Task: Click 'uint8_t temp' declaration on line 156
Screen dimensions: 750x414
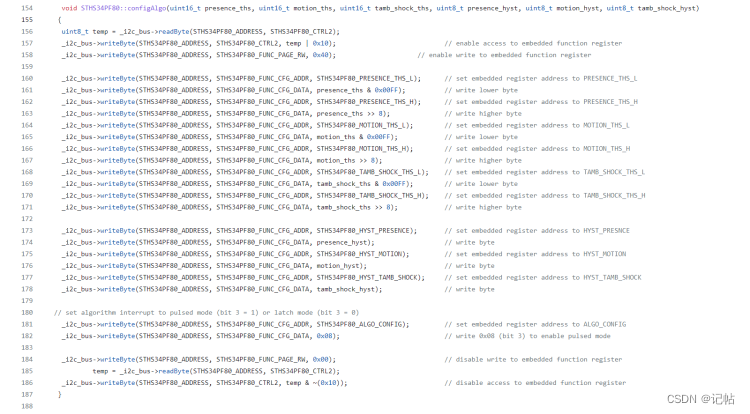Action: tap(85, 32)
